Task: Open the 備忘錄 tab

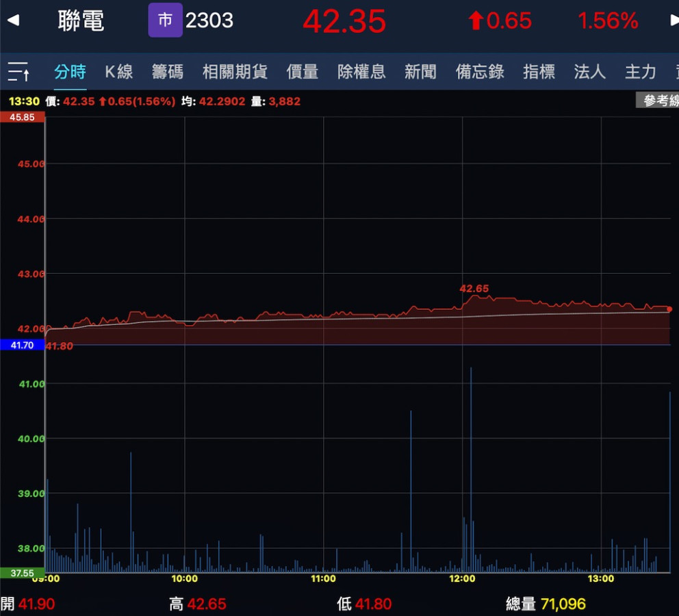Action: click(479, 71)
